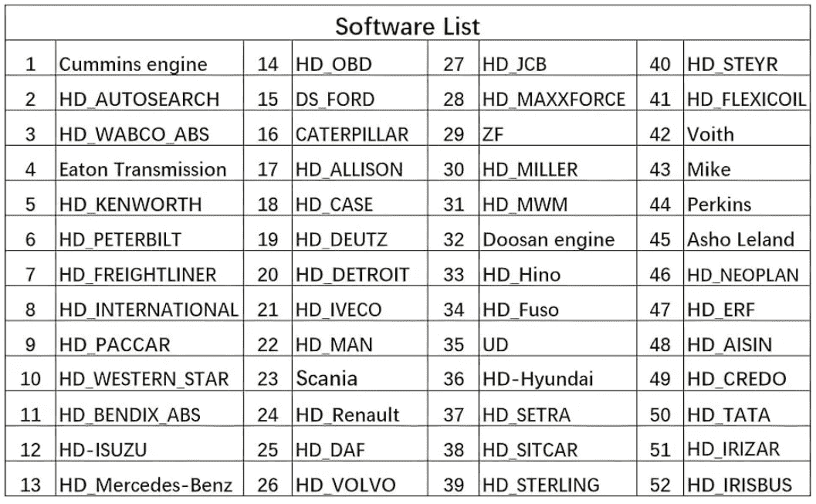This screenshot has height=504, width=816.
Task: Select the HD_STERLING cell
Action: [541, 485]
